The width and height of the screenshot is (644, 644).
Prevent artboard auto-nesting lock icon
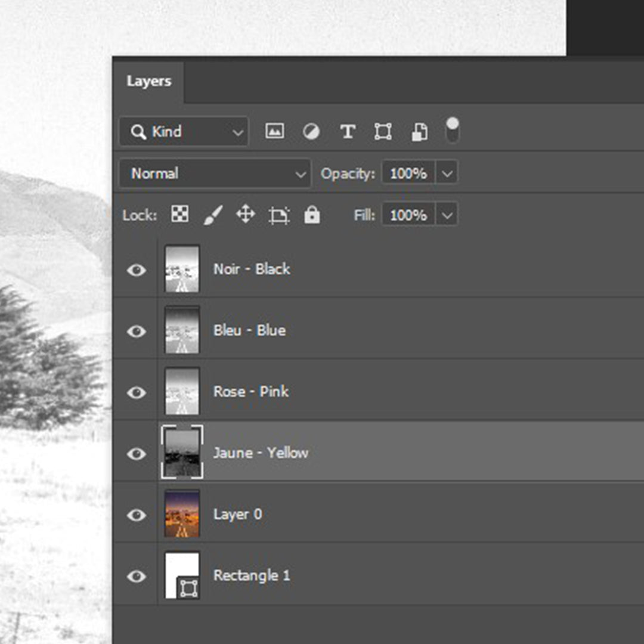[278, 215]
